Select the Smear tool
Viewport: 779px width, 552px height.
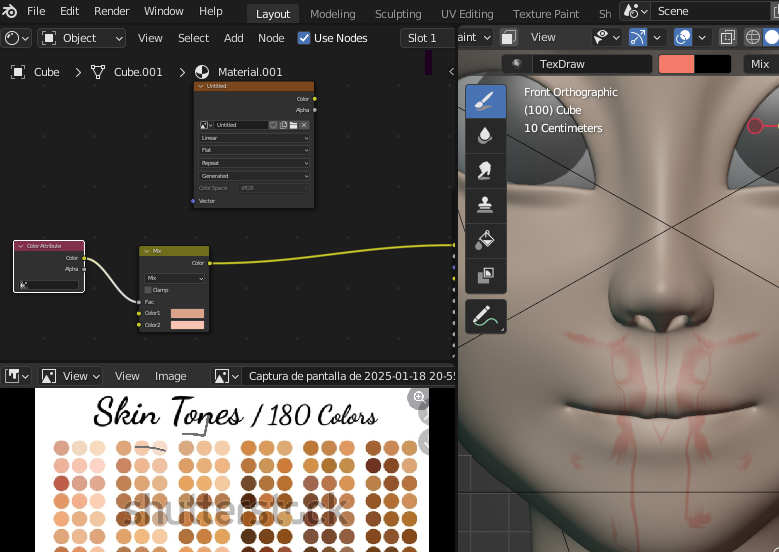(485, 171)
